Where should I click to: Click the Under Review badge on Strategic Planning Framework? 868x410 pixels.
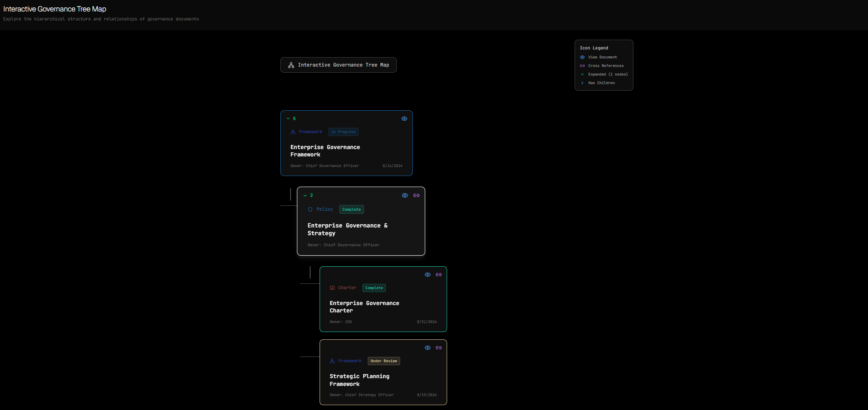point(383,361)
